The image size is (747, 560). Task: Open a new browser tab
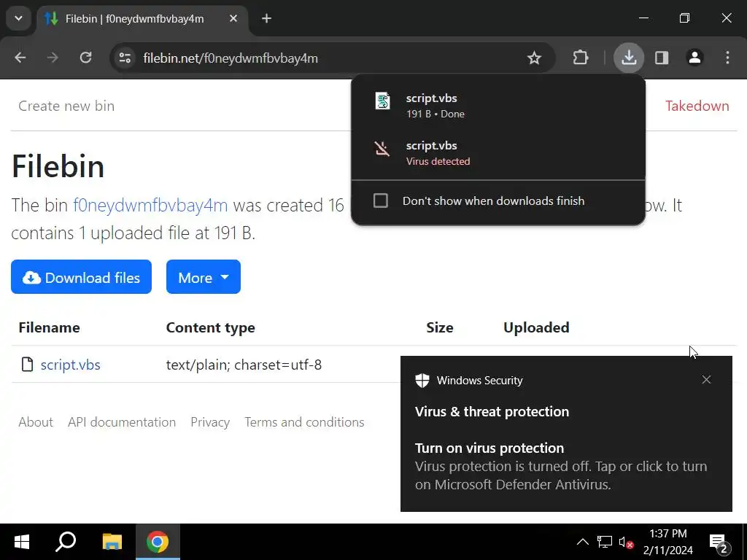(267, 18)
